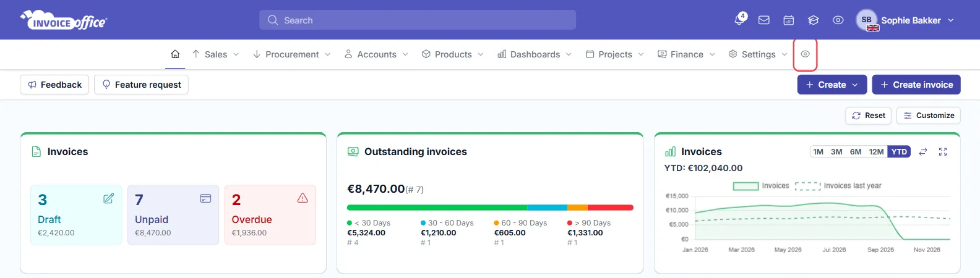Open the Finance menu

686,54
